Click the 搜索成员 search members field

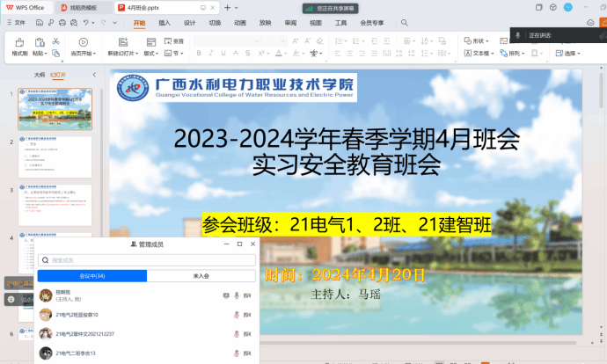[x=148, y=260]
